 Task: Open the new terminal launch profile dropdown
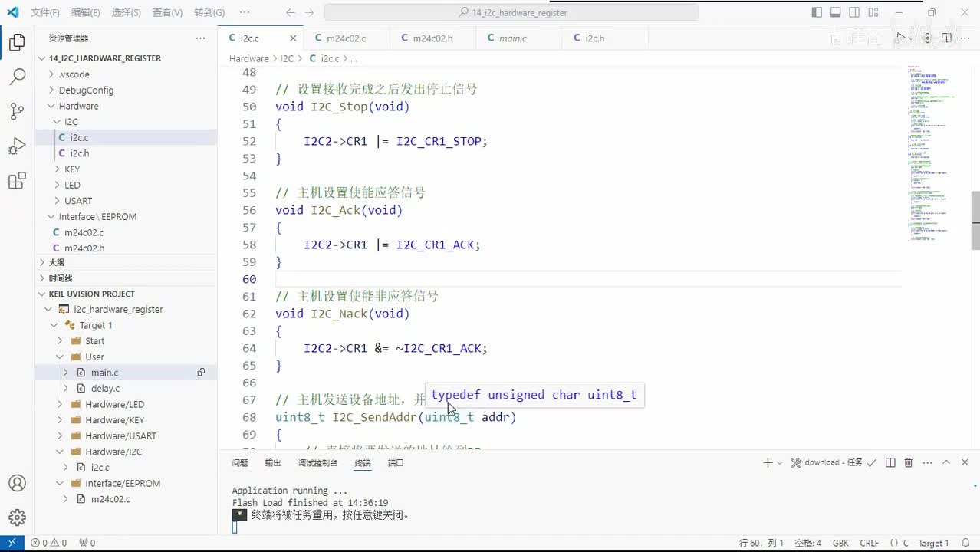click(x=780, y=462)
